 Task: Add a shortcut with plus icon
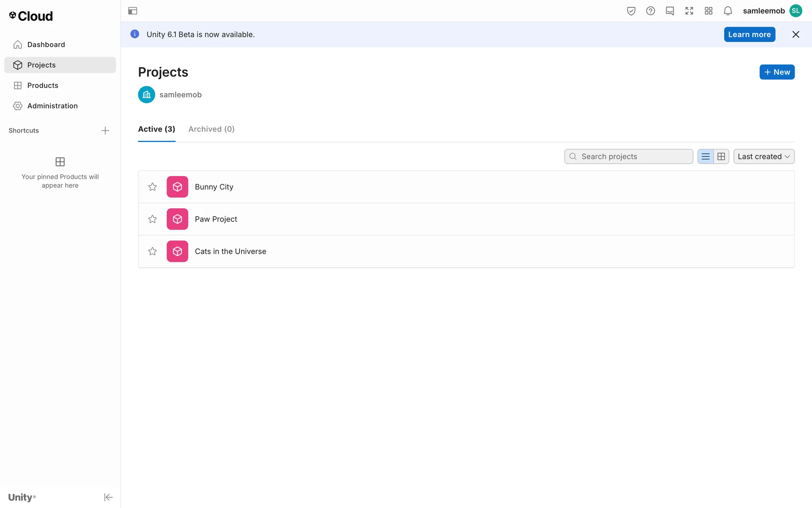(105, 130)
